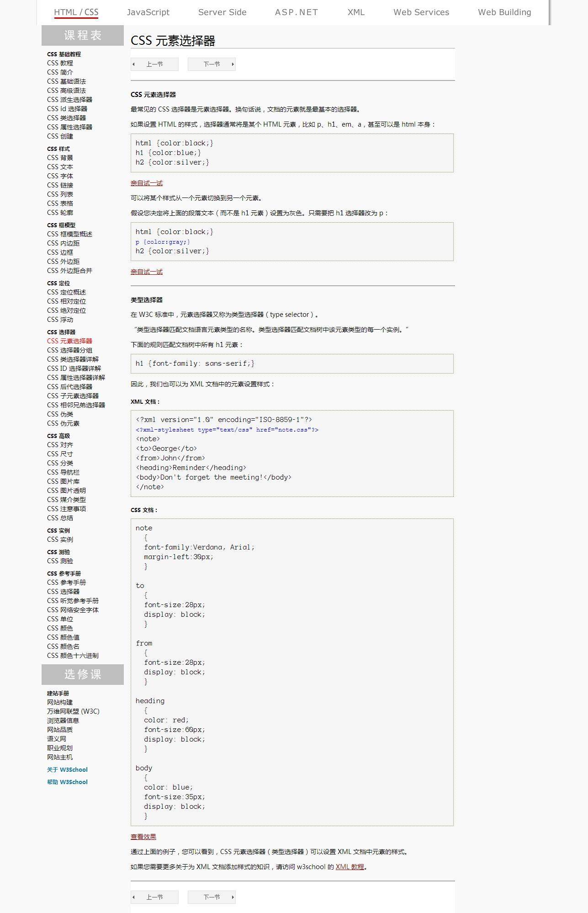Go to the CSS 轮廓 page
The height and width of the screenshot is (913, 588).
pos(60,213)
